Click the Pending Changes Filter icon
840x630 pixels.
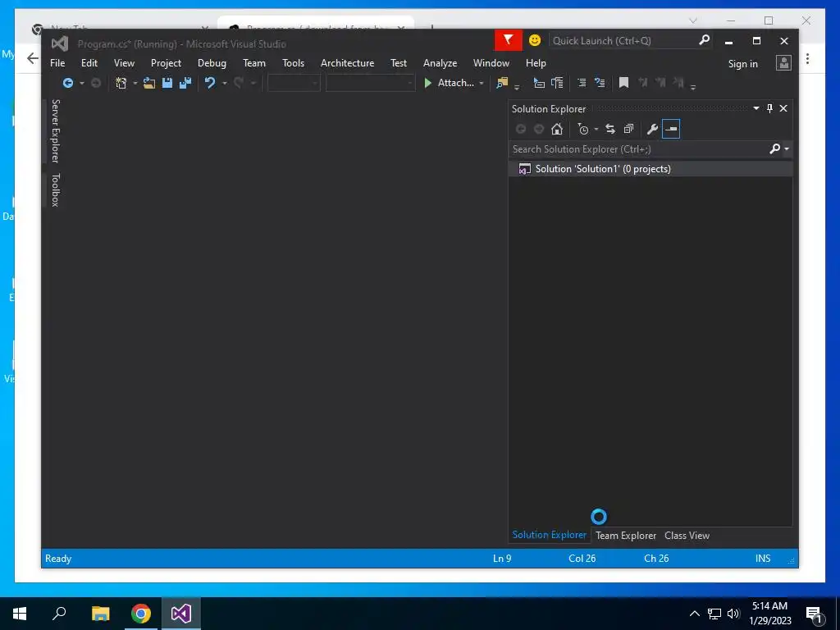583,129
